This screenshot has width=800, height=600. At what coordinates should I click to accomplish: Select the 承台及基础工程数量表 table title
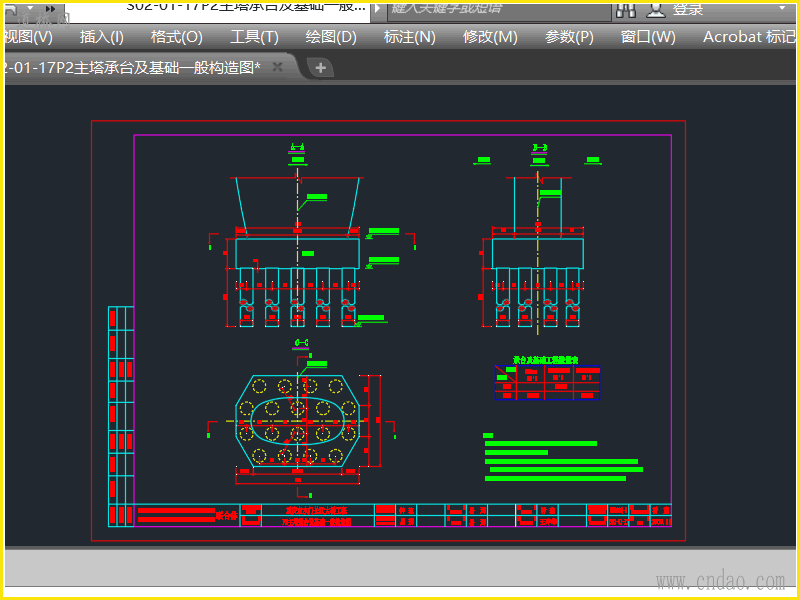click(545, 360)
